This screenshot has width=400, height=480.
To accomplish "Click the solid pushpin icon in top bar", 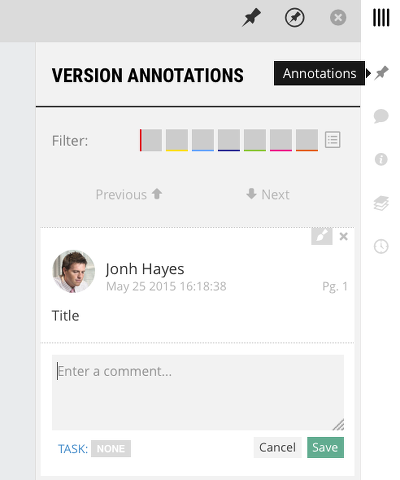I will pyautogui.click(x=251, y=17).
